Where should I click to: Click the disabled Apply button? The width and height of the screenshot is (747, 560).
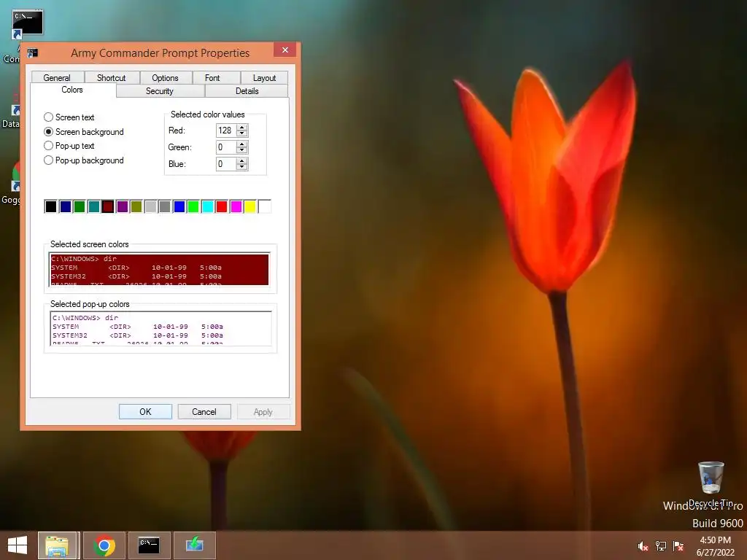[x=263, y=412]
